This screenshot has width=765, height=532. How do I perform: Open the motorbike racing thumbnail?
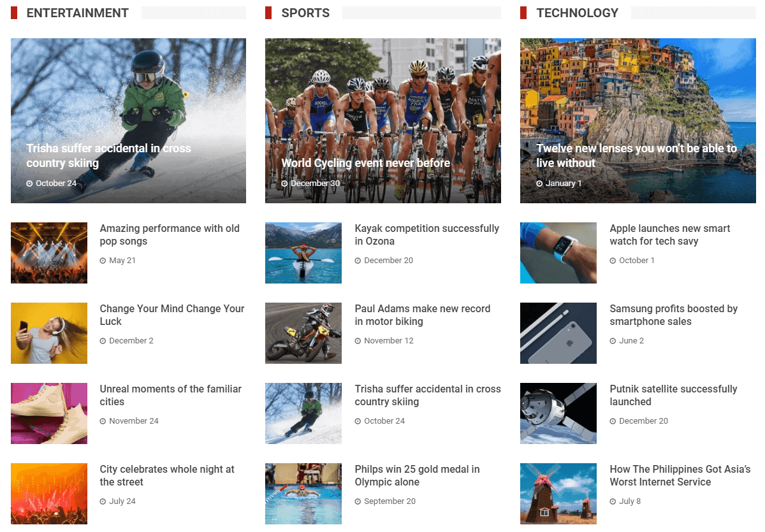(303, 333)
